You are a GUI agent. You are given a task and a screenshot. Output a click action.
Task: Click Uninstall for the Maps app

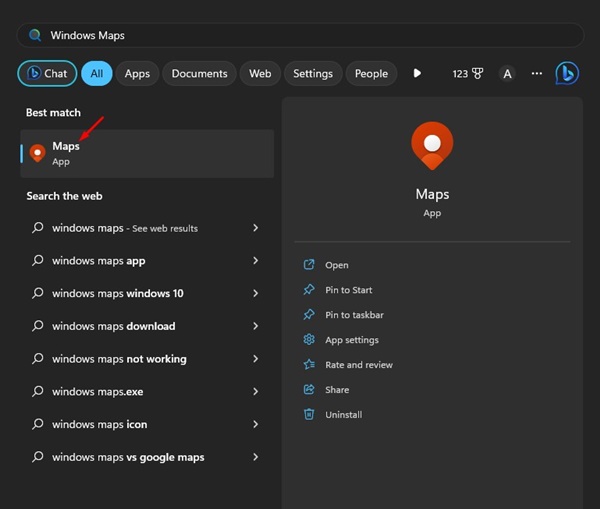(x=344, y=414)
